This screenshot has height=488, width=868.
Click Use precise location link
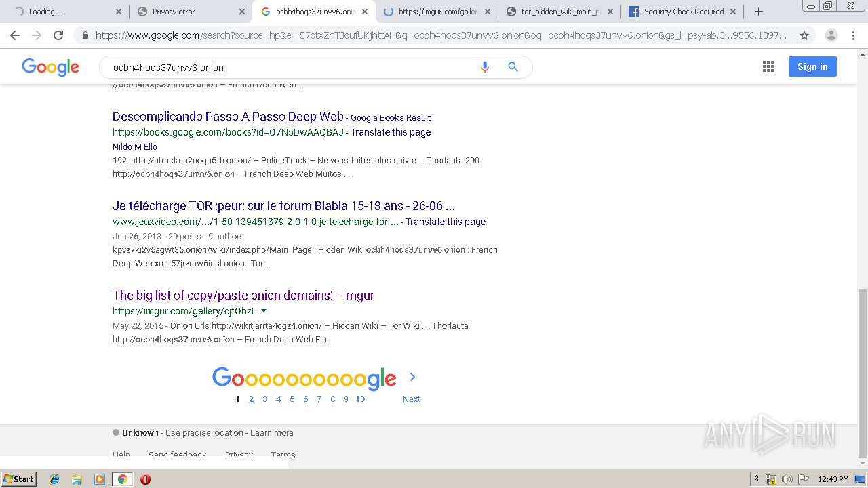tap(204, 433)
